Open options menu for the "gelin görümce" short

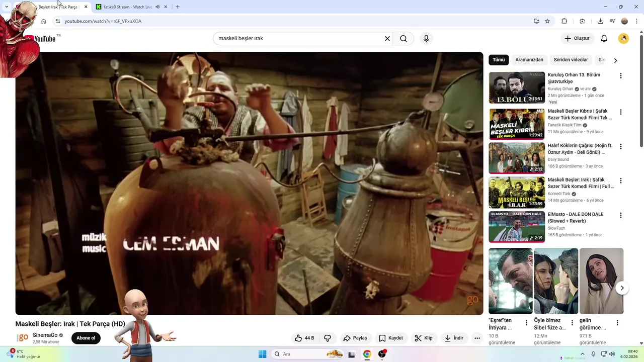[x=617, y=323]
